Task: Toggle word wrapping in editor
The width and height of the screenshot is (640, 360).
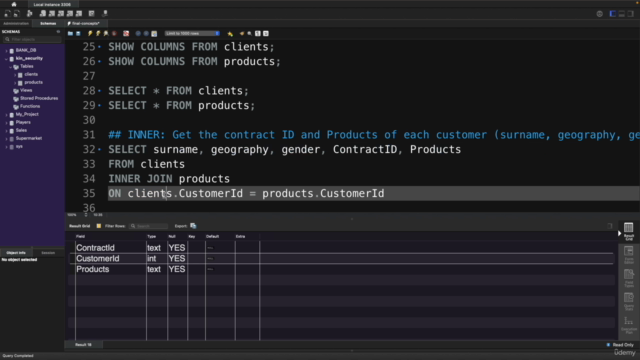Action: (266, 33)
